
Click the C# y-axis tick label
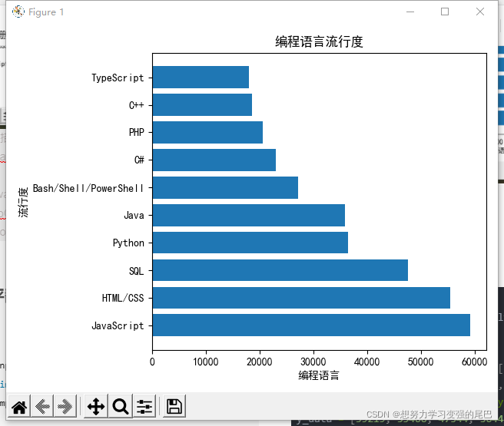point(139,160)
